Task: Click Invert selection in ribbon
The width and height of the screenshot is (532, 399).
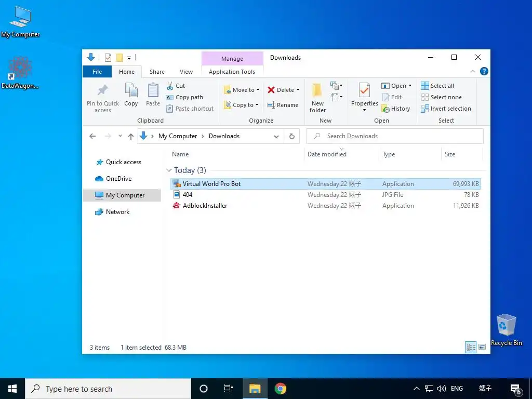Action: 446,109
